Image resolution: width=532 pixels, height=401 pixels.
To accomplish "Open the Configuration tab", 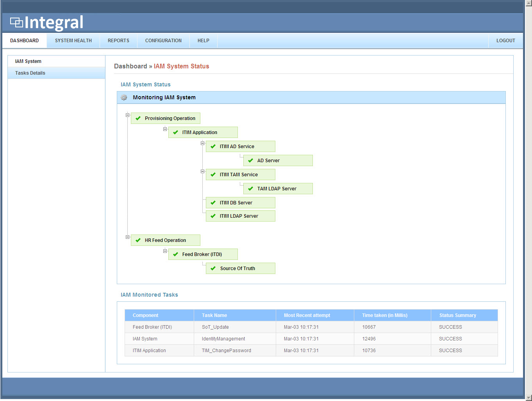I will (x=163, y=41).
